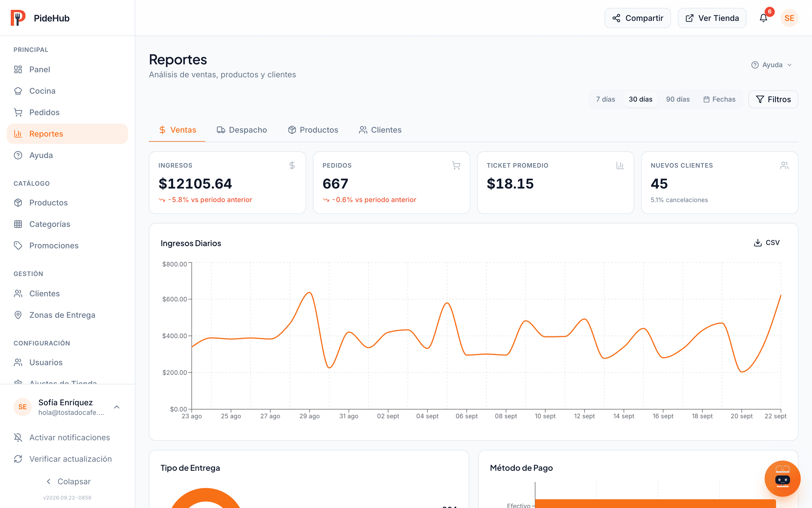The image size is (812, 508).
Task: Click the Pedidos 667 card
Action: click(392, 182)
